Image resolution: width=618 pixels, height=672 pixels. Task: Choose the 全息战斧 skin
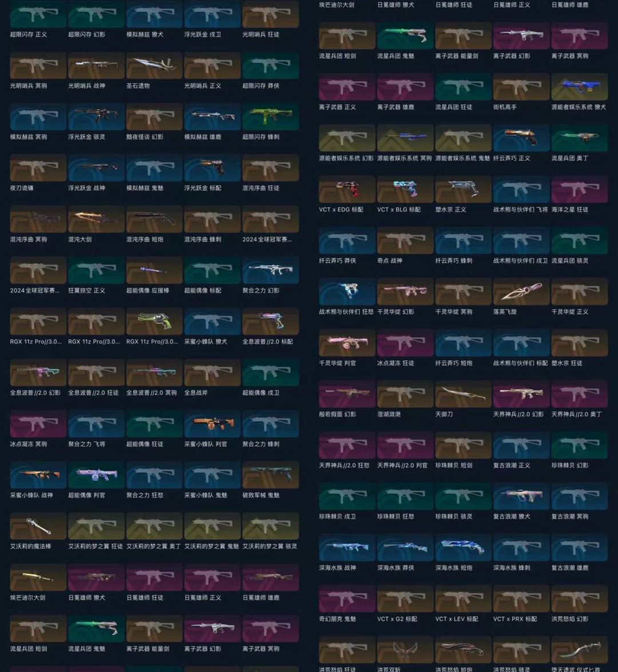[x=212, y=373]
